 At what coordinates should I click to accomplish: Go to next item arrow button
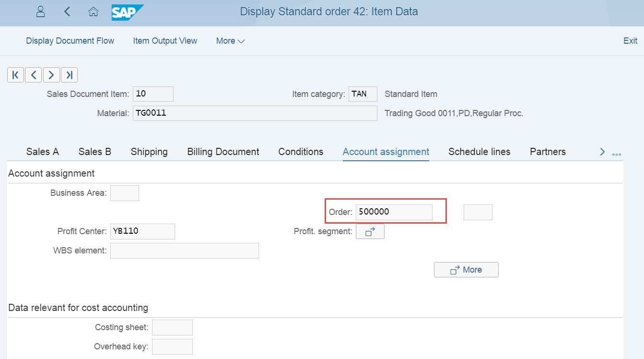tap(51, 75)
